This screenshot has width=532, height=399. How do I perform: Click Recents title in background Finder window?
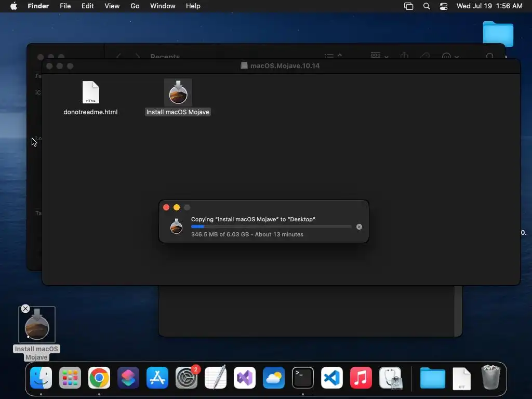tap(165, 56)
